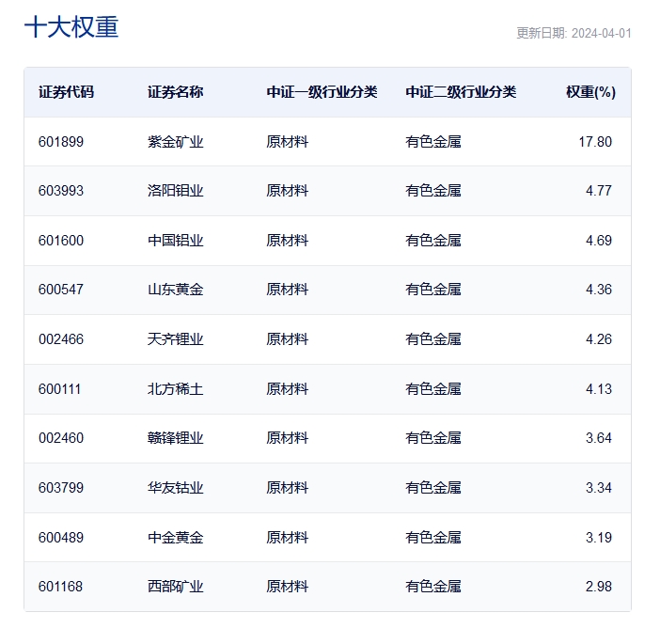Click the 中证一级行业分类 column header
Screen dimensions: 660x644
coord(322,92)
